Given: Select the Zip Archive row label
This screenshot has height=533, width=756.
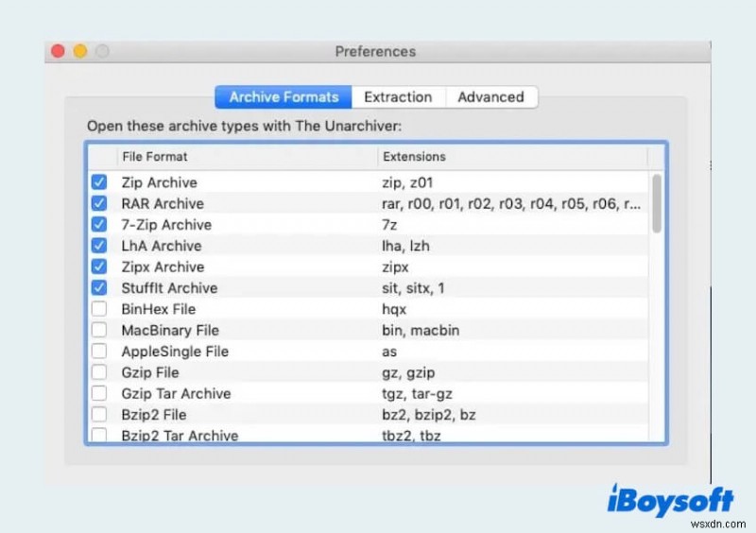Looking at the screenshot, I should [160, 182].
